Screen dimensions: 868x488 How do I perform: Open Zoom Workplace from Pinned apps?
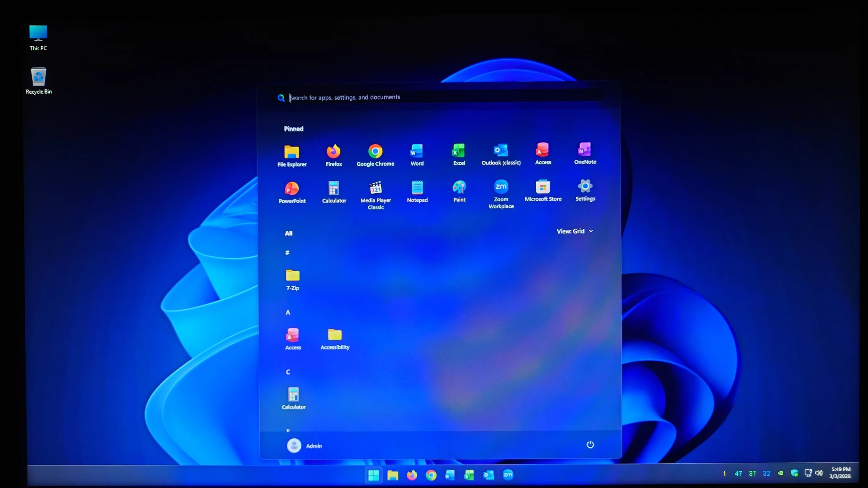tap(501, 194)
